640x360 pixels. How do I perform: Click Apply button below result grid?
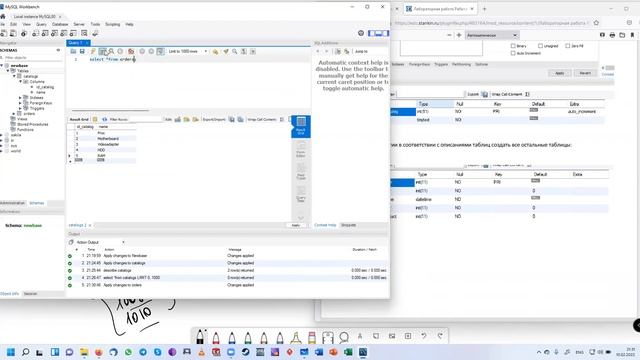[x=296, y=225]
